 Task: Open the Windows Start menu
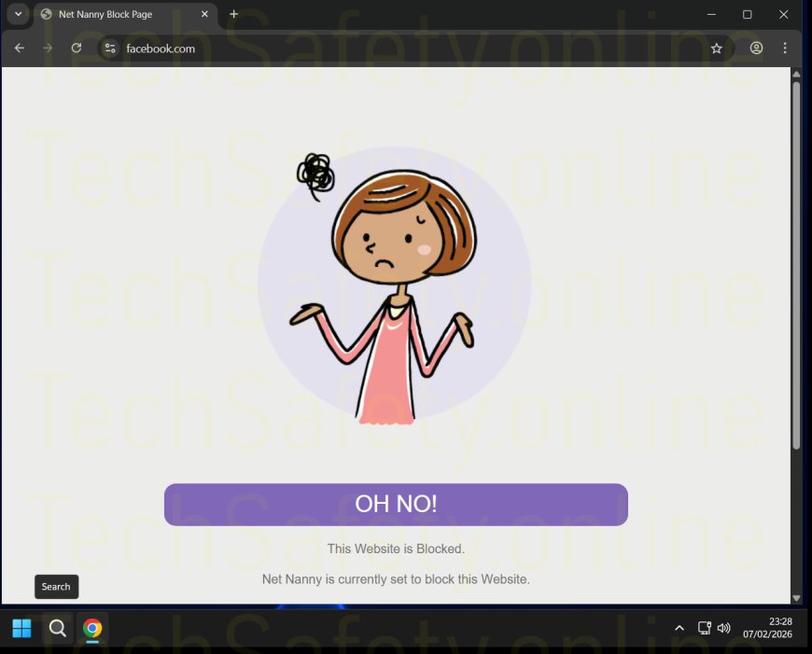pos(21,628)
